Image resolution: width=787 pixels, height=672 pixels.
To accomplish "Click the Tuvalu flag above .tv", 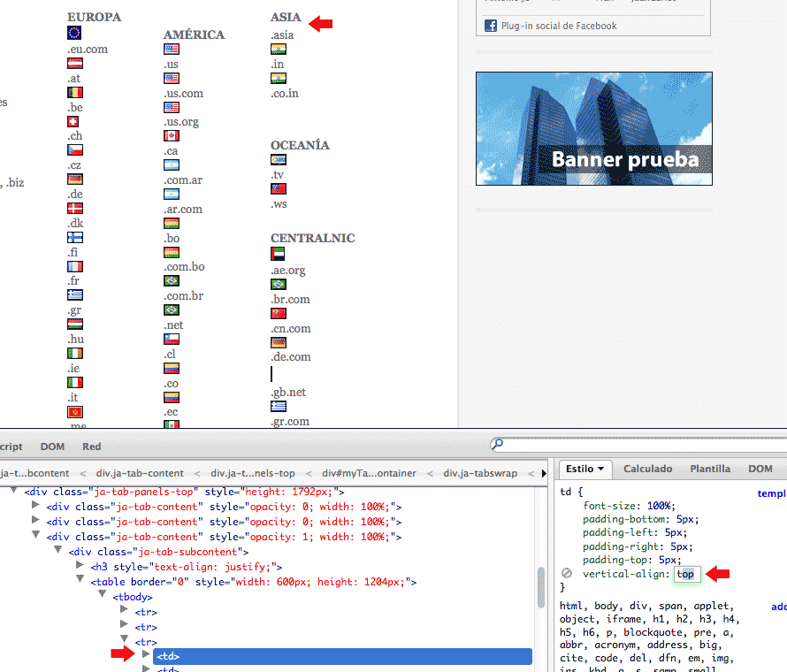I will (278, 160).
